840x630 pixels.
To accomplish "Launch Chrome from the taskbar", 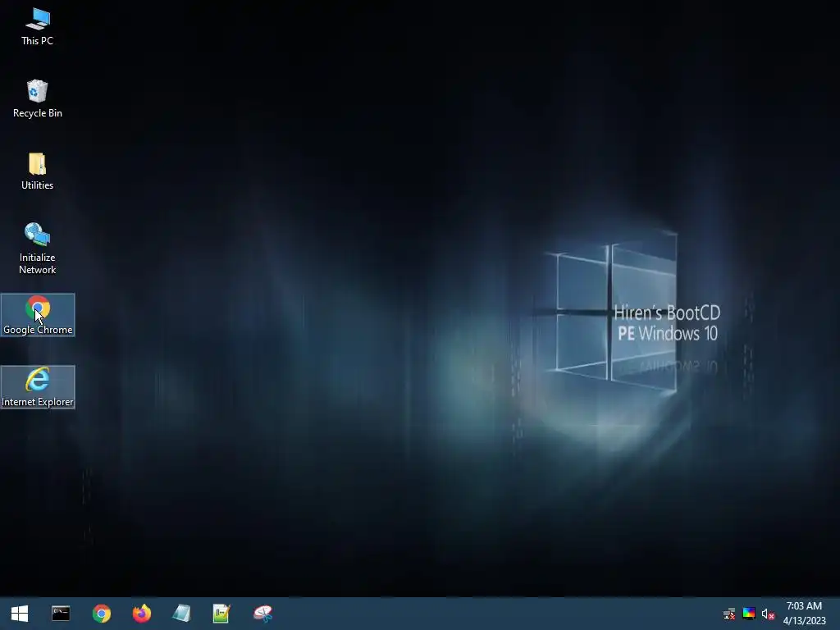I will pyautogui.click(x=101, y=614).
